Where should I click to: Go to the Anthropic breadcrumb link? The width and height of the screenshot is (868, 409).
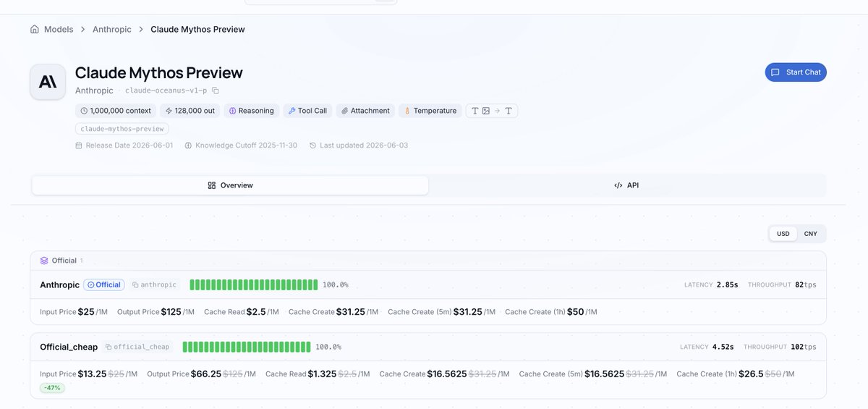click(x=112, y=30)
